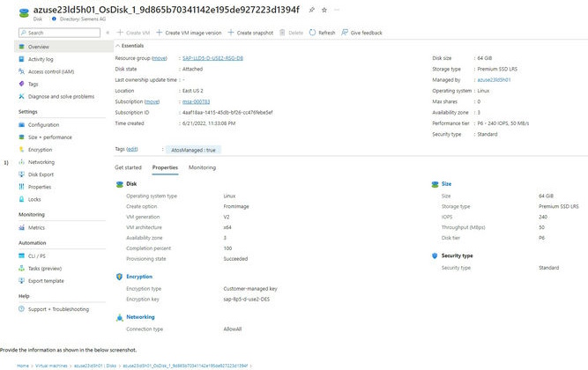588x370 pixels.
Task: Click the Overview sidebar icon
Action: tap(22, 47)
